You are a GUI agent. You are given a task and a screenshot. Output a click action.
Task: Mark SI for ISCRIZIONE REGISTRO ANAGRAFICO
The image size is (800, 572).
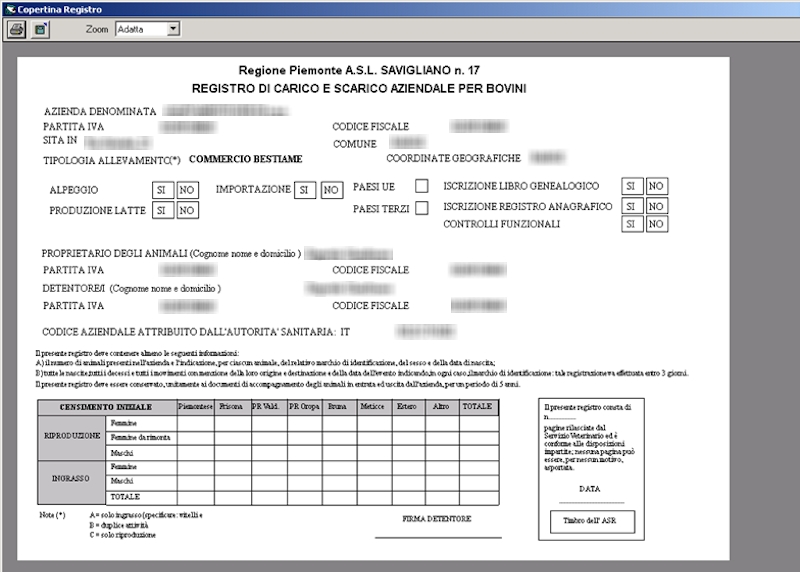point(632,206)
